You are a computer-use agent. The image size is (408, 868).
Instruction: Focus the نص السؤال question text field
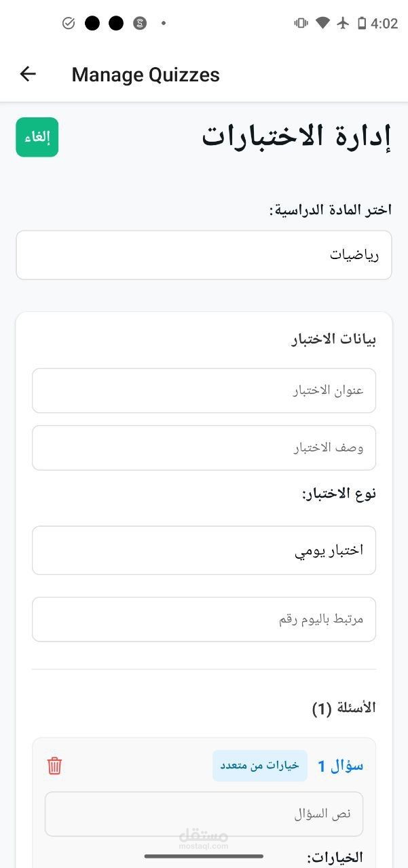tap(204, 814)
